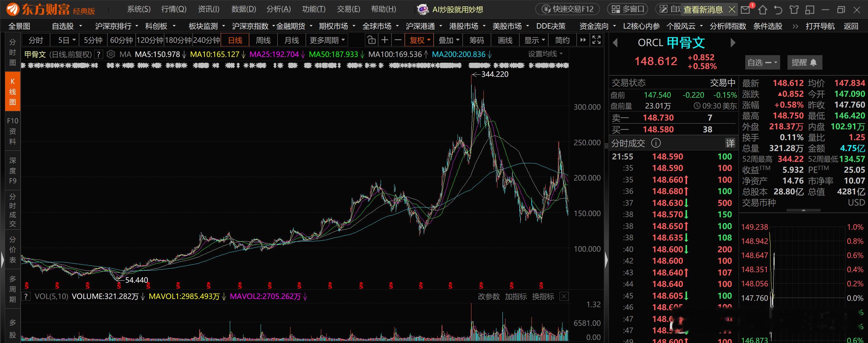Click 加指标 to add indicator
Image resolution: width=868 pixels, height=343 pixels.
click(515, 297)
